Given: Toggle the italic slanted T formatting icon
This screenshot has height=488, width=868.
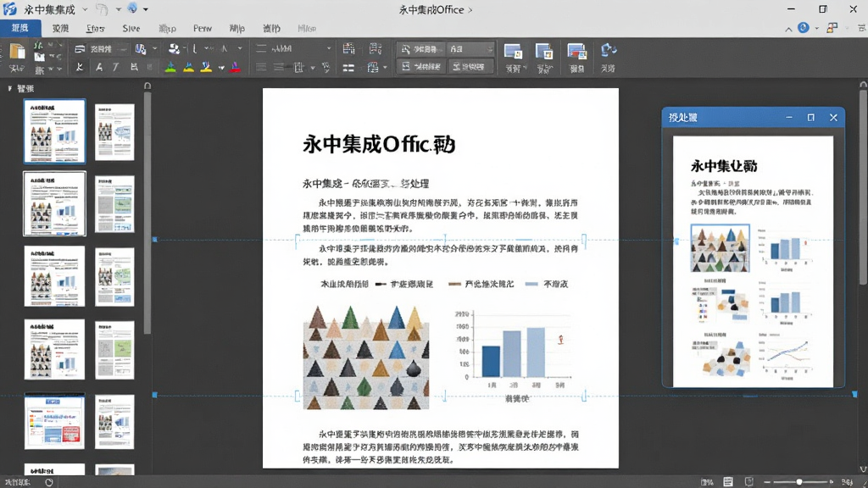Looking at the screenshot, I should click(x=115, y=67).
